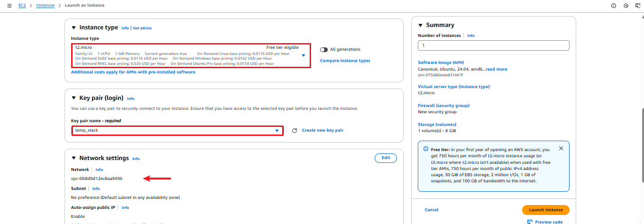Open Virtual server type (instance type) link

click(x=454, y=87)
